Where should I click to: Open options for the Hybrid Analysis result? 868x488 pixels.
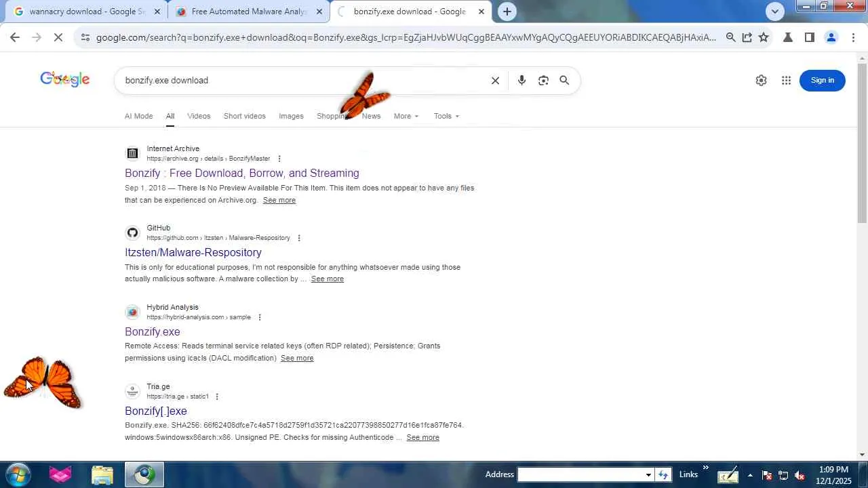[259, 317]
